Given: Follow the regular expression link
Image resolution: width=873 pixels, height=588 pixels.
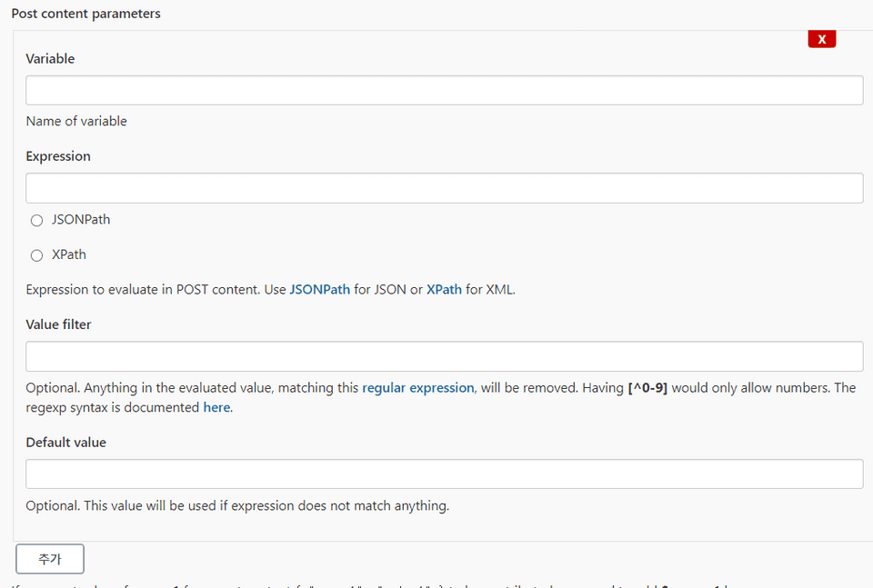Looking at the screenshot, I should pos(417,387).
